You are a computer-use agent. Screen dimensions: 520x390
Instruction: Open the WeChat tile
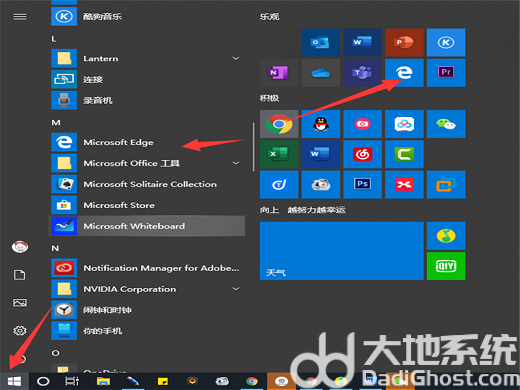coord(446,124)
